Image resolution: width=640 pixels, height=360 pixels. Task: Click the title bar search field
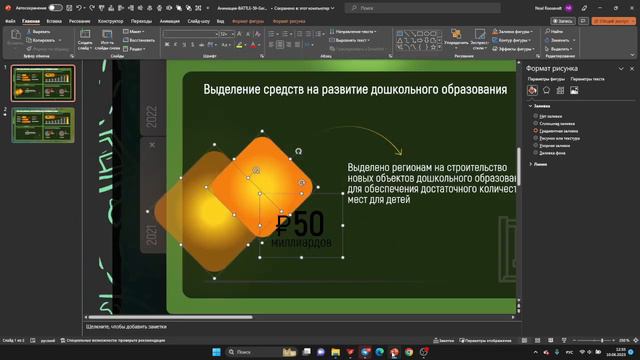[x=422, y=8]
